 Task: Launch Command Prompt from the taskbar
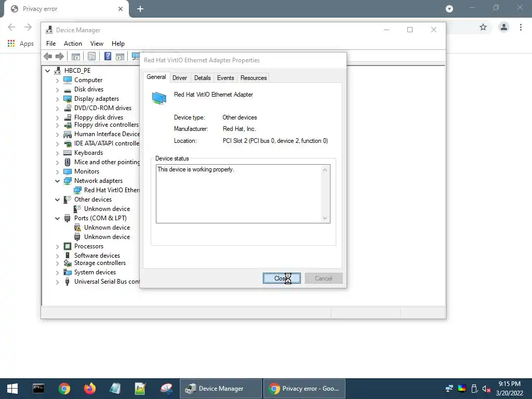point(38,389)
